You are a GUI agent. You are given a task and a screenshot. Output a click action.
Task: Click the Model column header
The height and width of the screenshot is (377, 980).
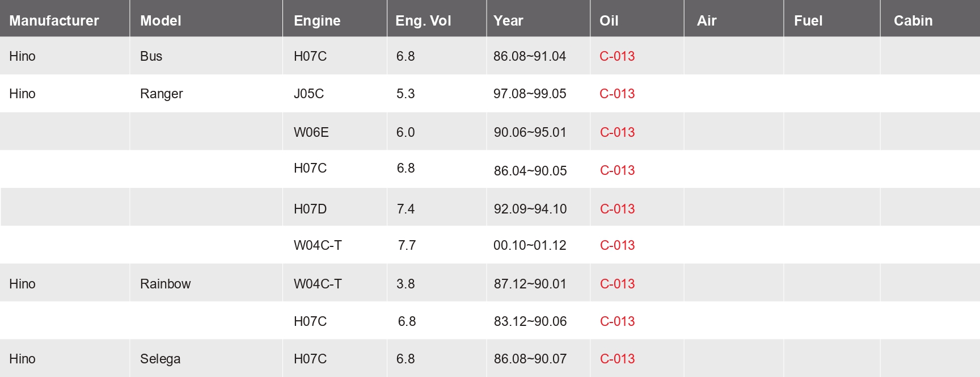[x=160, y=21]
